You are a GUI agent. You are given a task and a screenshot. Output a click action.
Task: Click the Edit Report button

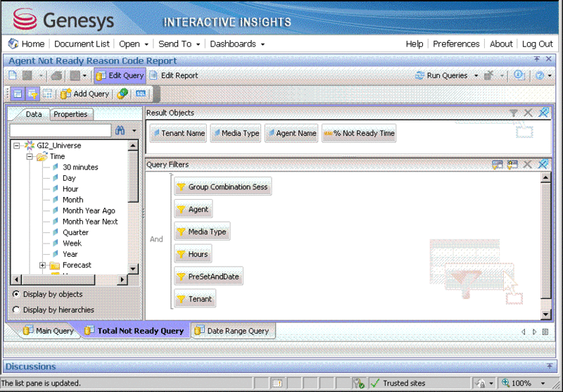click(174, 75)
